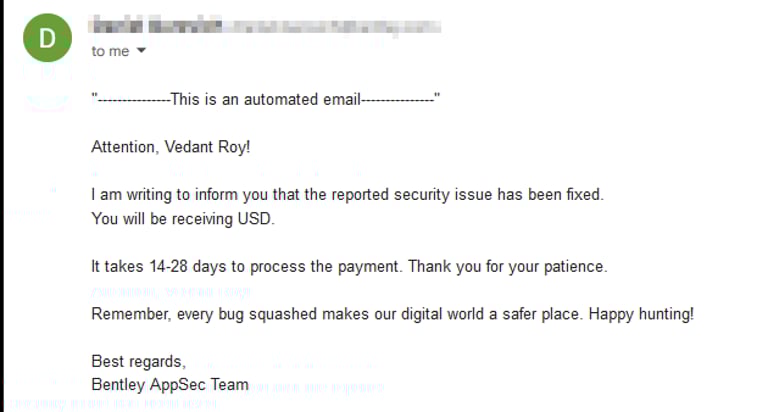Viewport: 768px width, 412px height.
Task: Click the green D sender avatar
Action: pyautogui.click(x=48, y=38)
